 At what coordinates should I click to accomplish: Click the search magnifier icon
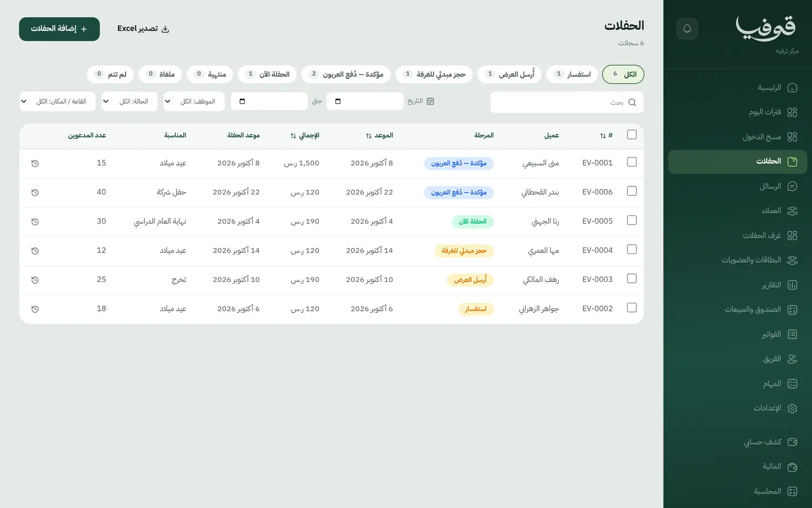pos(632,103)
